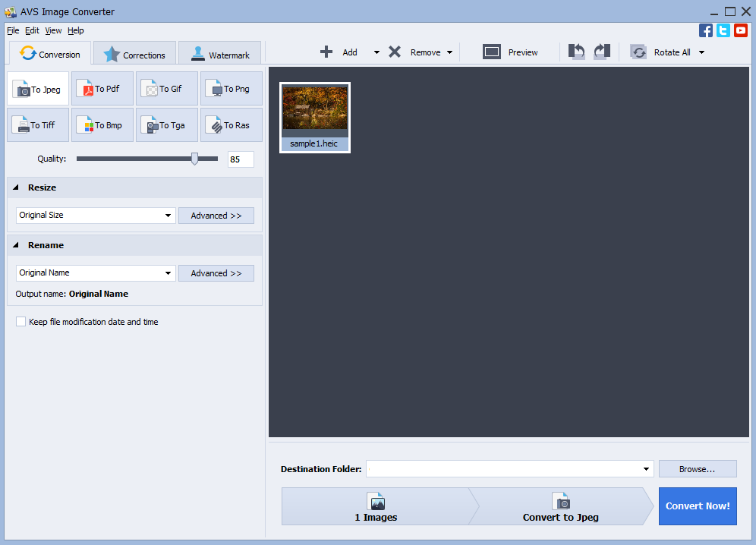Click the Remove X icon
Viewport: 756px width, 545px height.
point(395,52)
